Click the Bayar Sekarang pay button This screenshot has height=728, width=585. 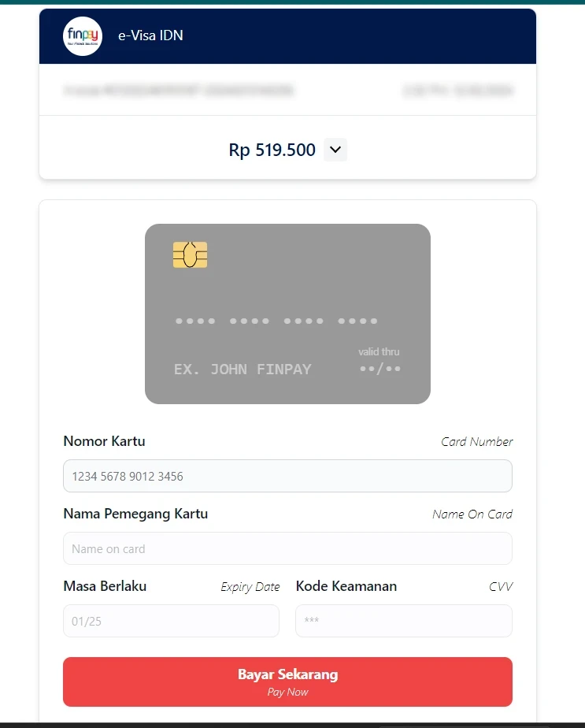[287, 682]
